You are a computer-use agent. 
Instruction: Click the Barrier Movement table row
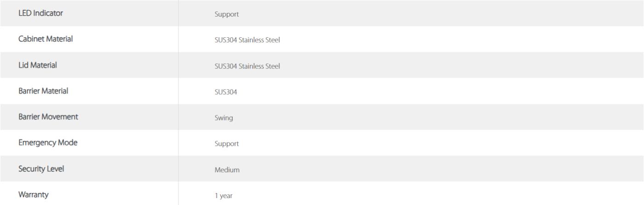tap(322, 117)
